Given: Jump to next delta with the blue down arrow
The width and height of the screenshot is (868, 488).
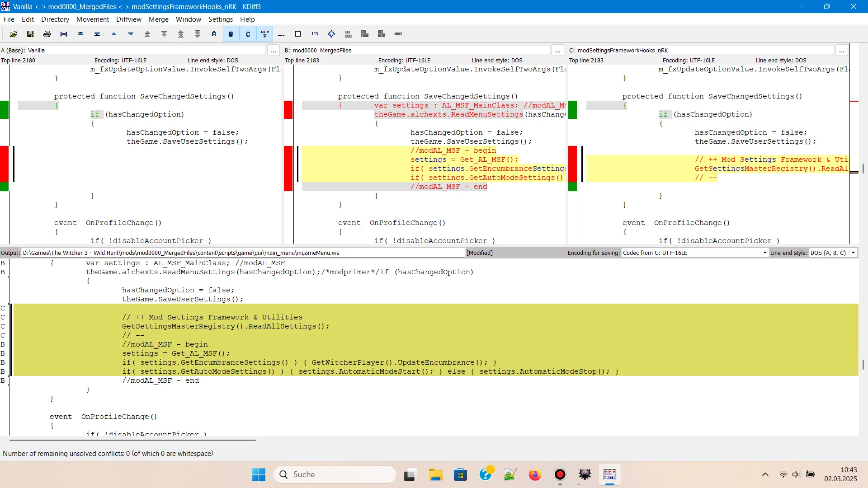Looking at the screenshot, I should coord(131,34).
